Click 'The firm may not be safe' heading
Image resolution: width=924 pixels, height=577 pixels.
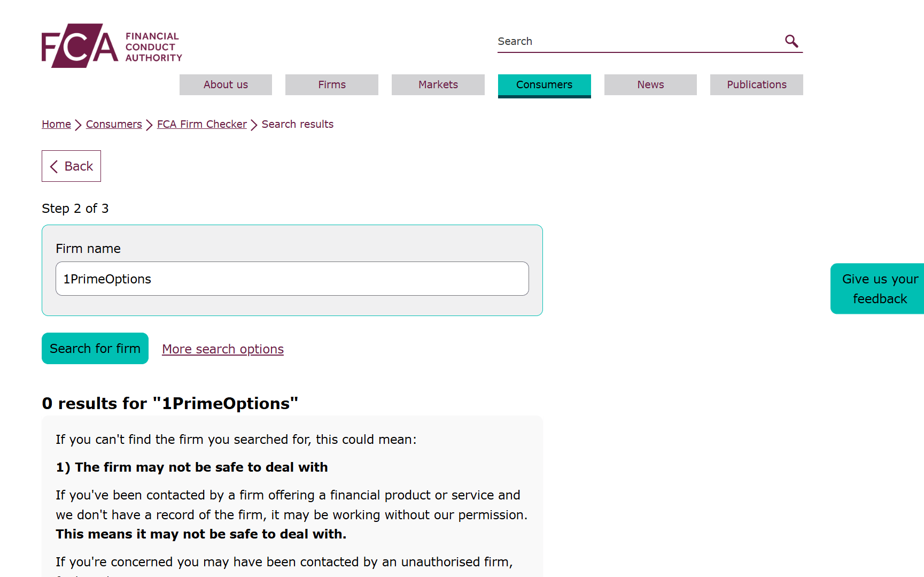pos(192,467)
